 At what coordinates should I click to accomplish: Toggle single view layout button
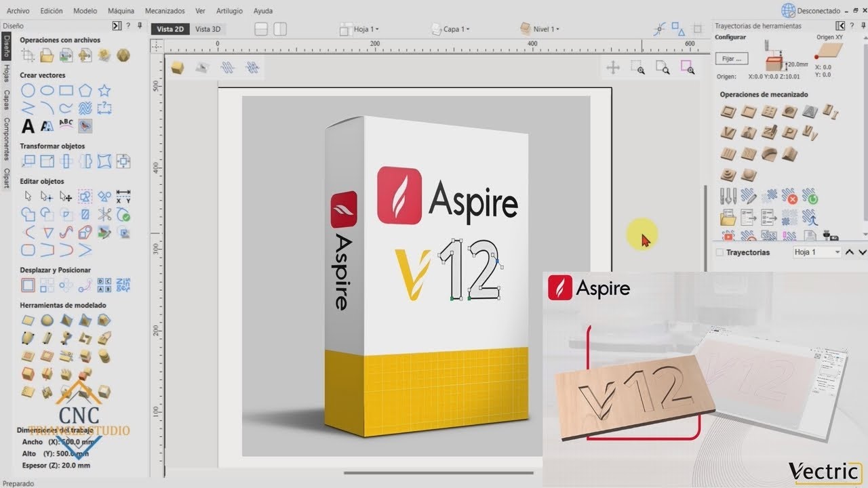(x=261, y=29)
